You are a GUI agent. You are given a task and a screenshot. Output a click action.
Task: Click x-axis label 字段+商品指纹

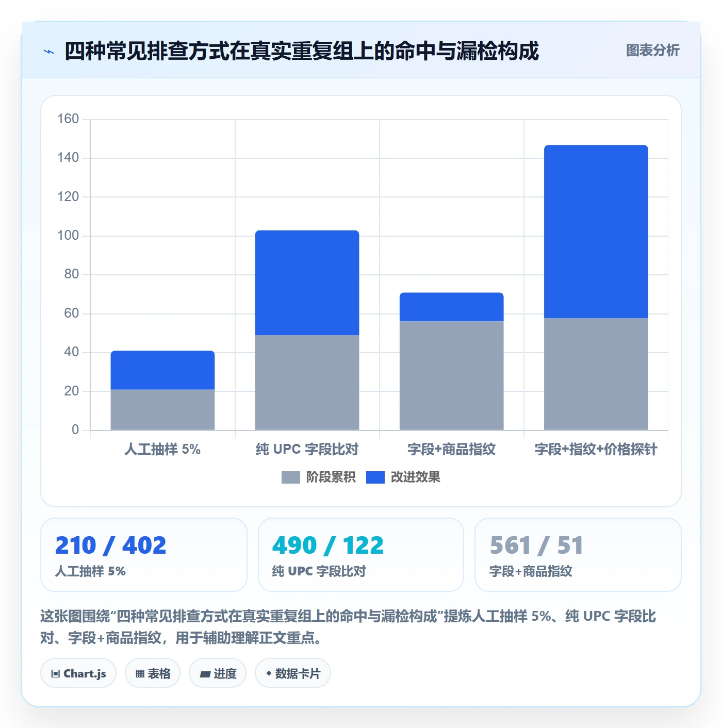point(451,450)
